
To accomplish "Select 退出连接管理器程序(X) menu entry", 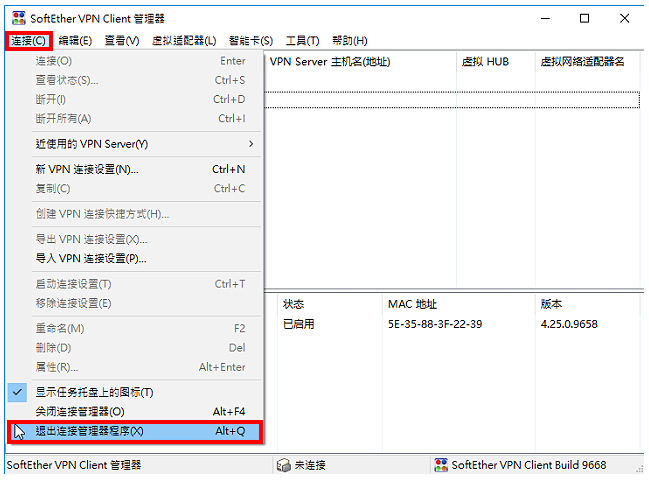I will [135, 431].
